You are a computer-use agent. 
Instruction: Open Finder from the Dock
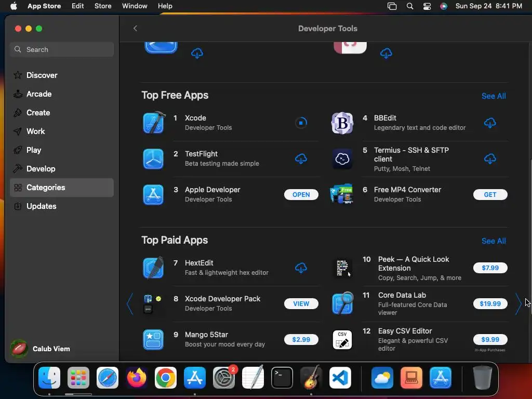coord(49,378)
